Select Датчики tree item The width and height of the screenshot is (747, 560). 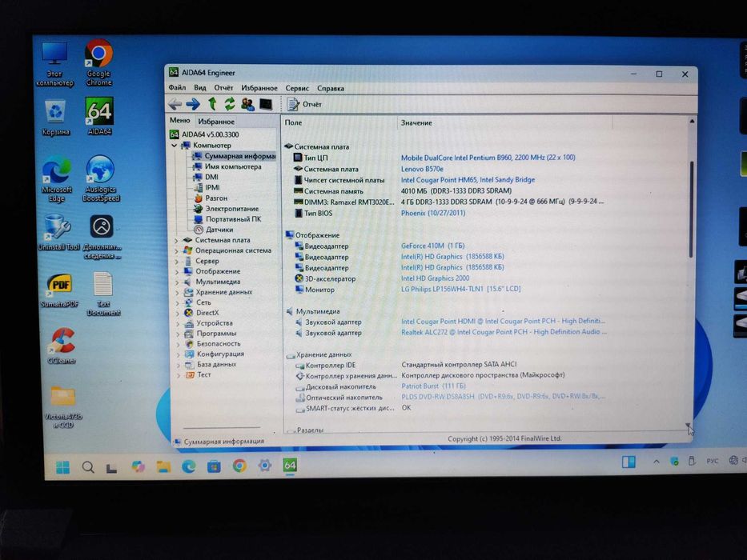point(214,230)
